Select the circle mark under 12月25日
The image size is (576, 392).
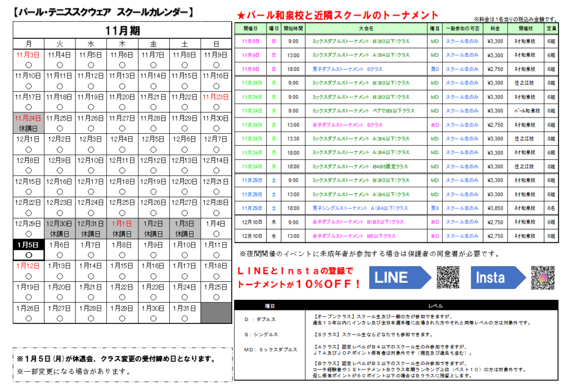(x=122, y=212)
